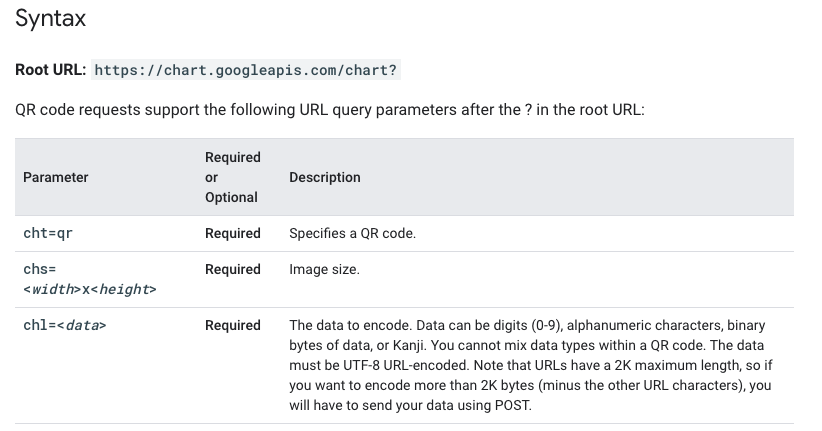Screen dimensions: 822x431
Task: Click the Required or Optional column header
Action: point(232,177)
